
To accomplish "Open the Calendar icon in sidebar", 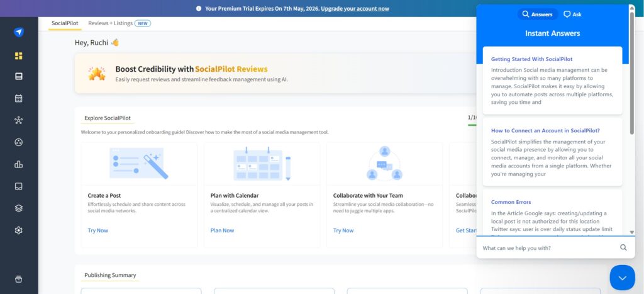I will [x=18, y=98].
